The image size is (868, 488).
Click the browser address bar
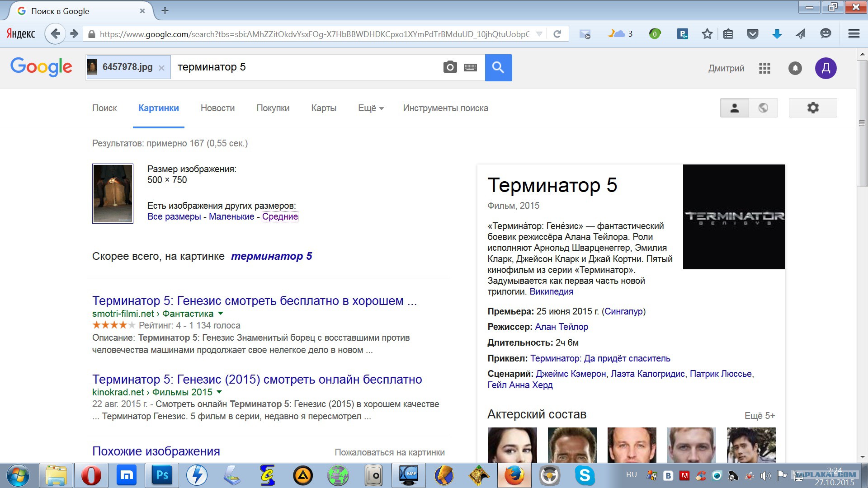[314, 34]
